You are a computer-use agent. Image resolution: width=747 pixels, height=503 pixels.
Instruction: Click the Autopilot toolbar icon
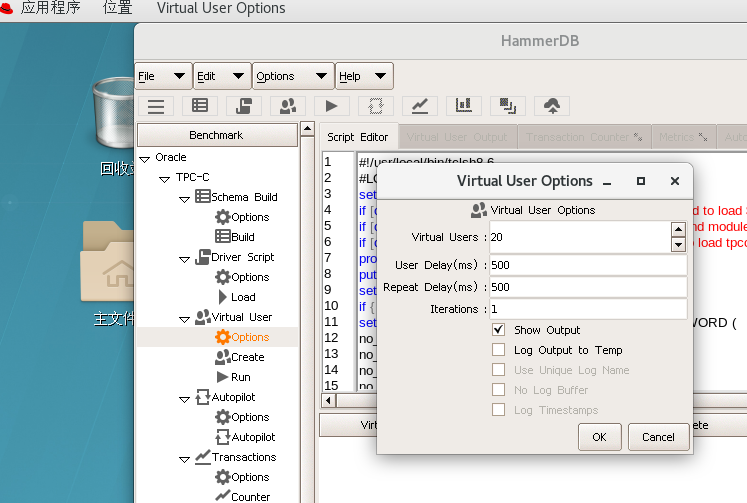(376, 106)
